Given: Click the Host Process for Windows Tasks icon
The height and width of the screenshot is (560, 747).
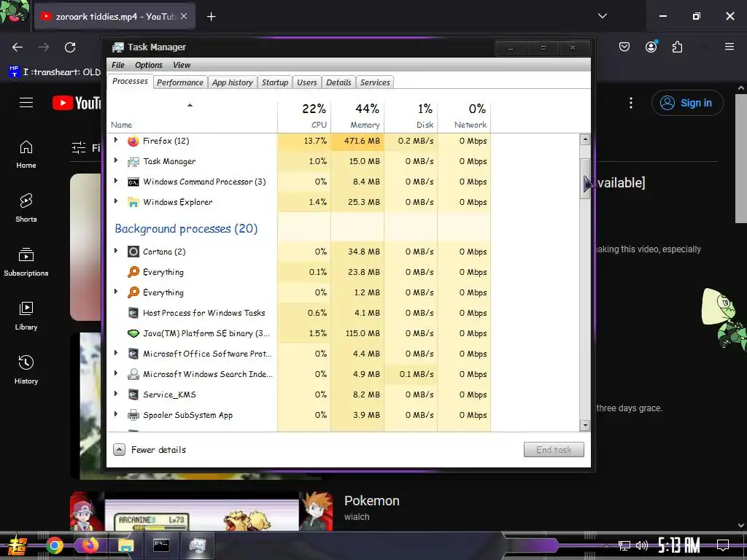Looking at the screenshot, I should 133,313.
